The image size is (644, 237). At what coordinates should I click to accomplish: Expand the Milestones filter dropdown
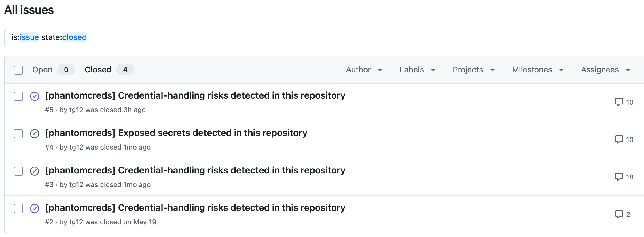click(x=537, y=70)
